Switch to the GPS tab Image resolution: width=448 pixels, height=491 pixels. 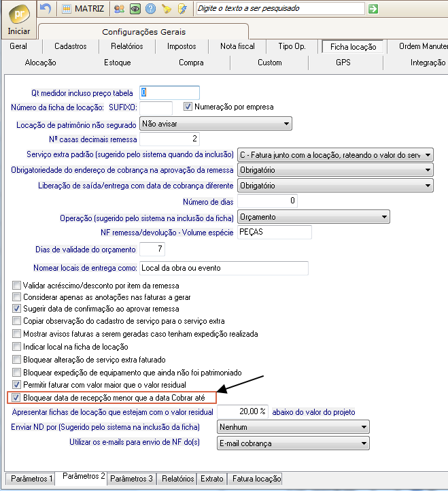[x=343, y=63]
